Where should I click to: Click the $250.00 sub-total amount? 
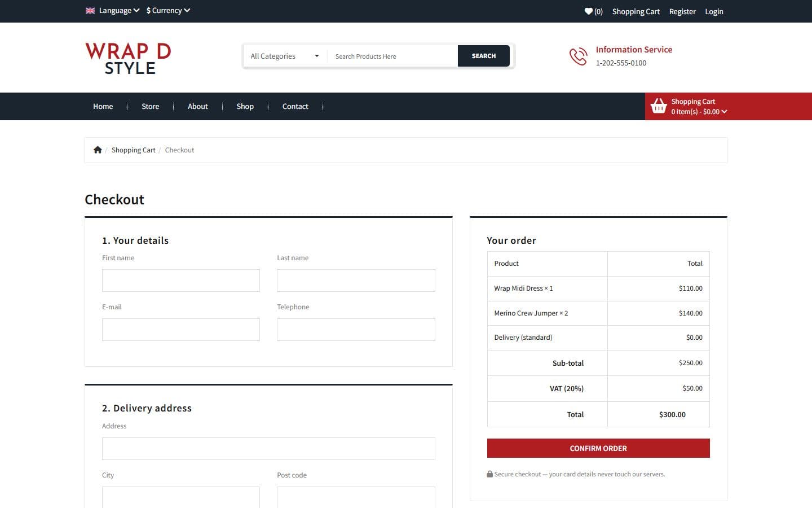691,363
